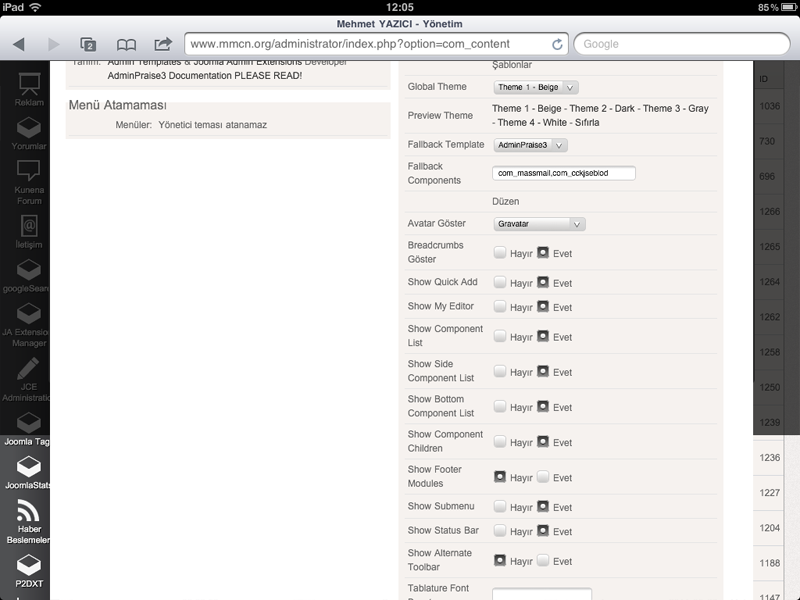Preview Theme 3 - Gray link
The image size is (800, 600).
click(676, 109)
